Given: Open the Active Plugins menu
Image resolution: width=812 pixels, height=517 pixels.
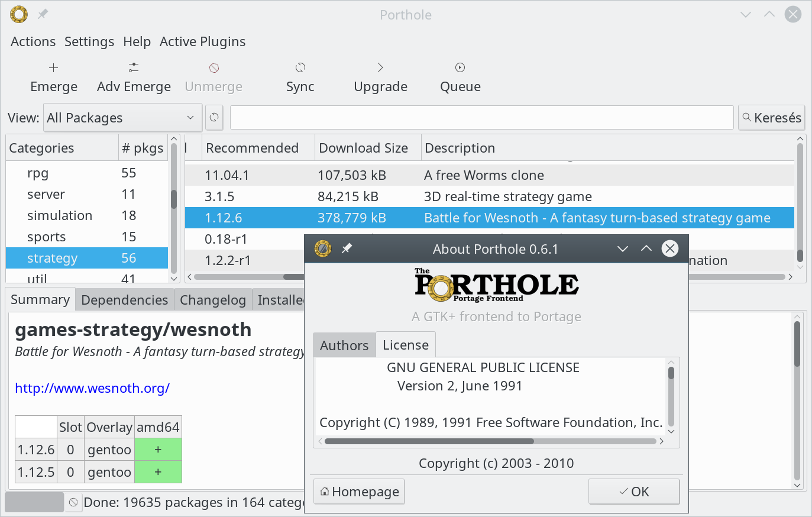Looking at the screenshot, I should pyautogui.click(x=203, y=41).
